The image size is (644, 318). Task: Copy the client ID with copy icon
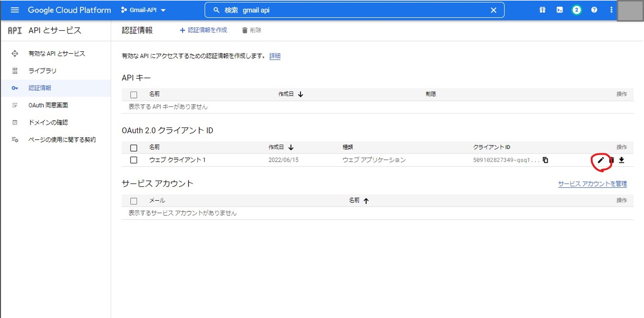click(x=545, y=160)
